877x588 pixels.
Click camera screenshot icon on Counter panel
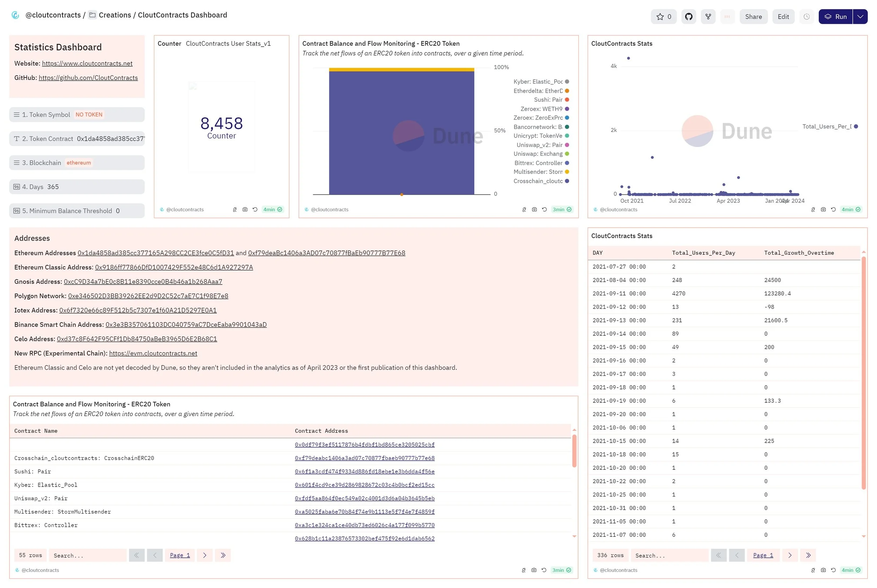click(x=245, y=210)
